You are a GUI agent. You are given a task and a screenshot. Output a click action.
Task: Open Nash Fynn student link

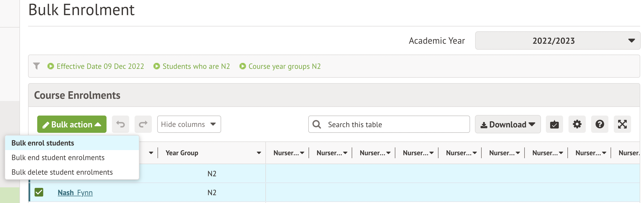pos(75,192)
